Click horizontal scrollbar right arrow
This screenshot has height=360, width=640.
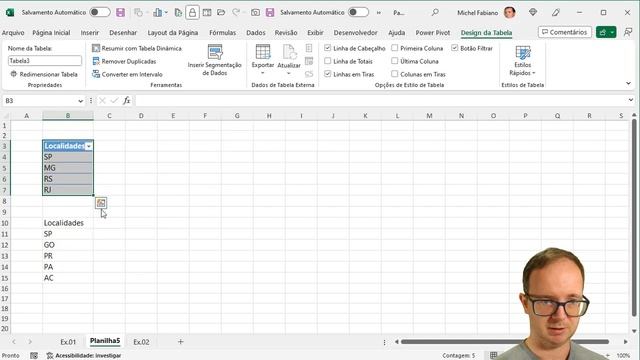[x=625, y=342]
